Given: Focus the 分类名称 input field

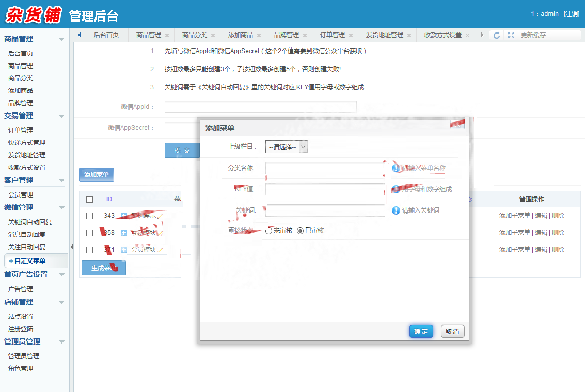Looking at the screenshot, I should point(325,168).
